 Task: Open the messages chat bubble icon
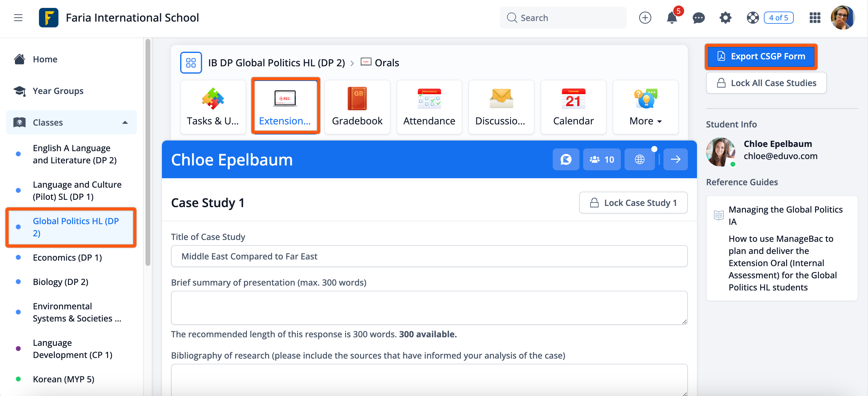tap(698, 18)
